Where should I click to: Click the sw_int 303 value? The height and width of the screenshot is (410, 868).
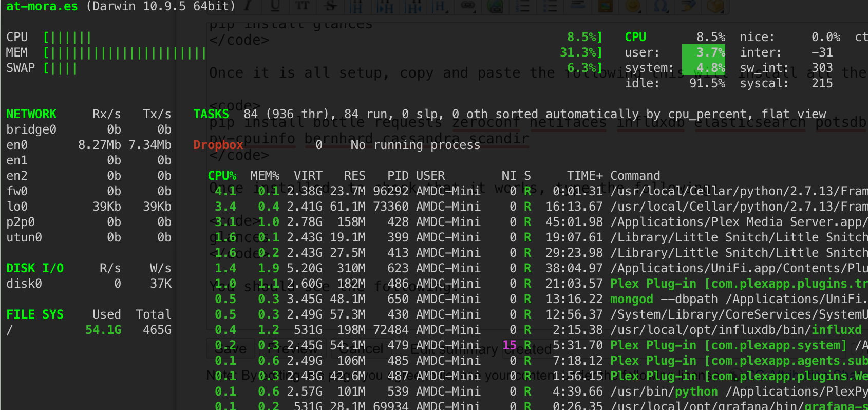tap(822, 68)
